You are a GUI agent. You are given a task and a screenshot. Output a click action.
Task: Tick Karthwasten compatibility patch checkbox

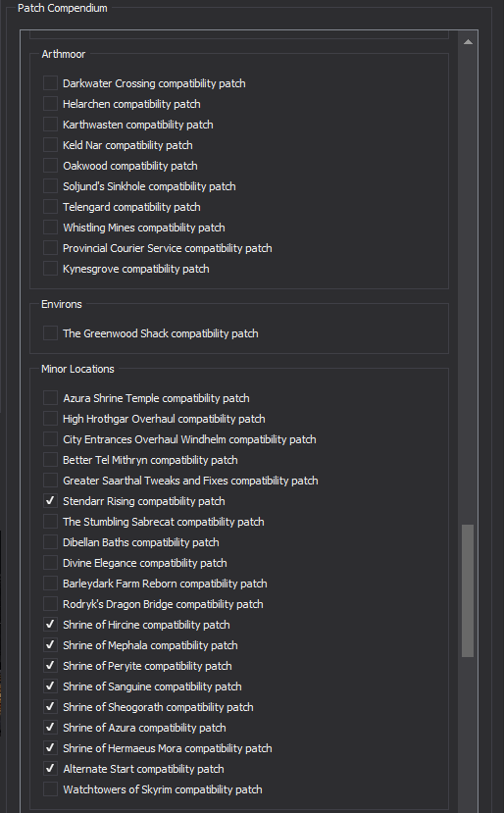click(x=50, y=125)
